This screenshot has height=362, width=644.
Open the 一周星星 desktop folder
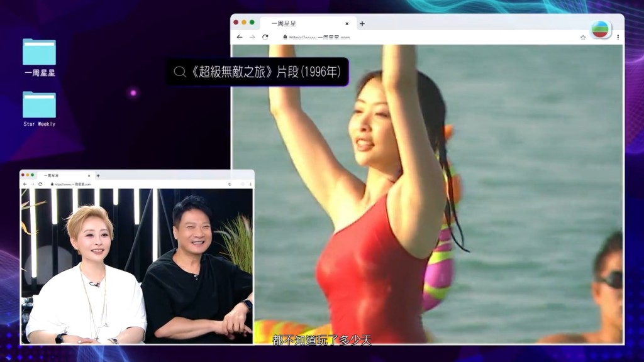tap(40, 57)
